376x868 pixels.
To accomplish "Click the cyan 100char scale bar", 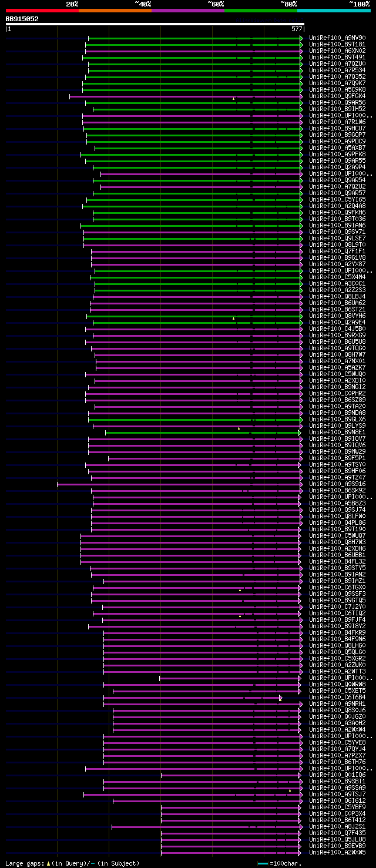I will tap(263, 863).
